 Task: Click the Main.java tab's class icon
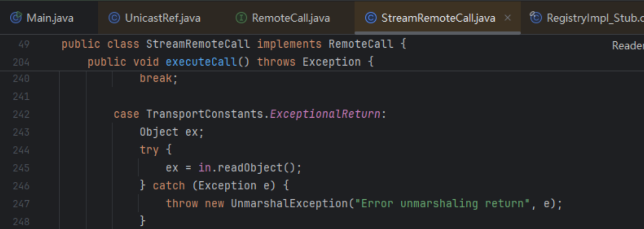[x=16, y=18]
